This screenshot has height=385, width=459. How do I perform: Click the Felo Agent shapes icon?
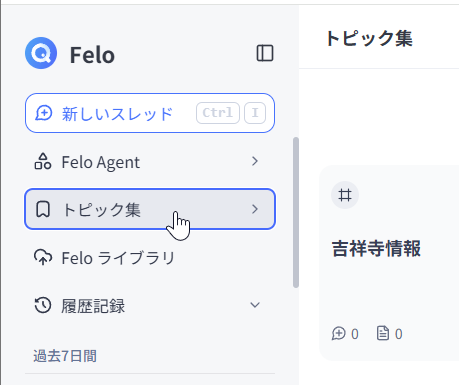pyautogui.click(x=43, y=162)
